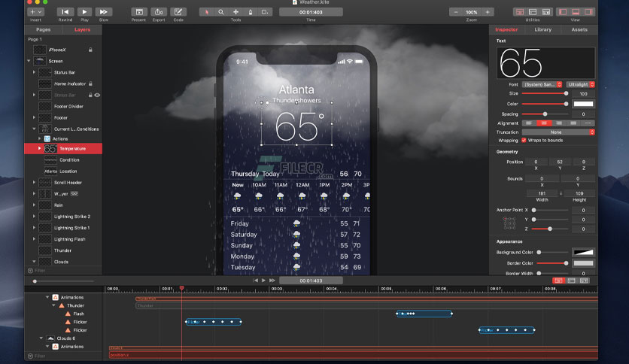Open the Truncation dropdown

(558, 132)
